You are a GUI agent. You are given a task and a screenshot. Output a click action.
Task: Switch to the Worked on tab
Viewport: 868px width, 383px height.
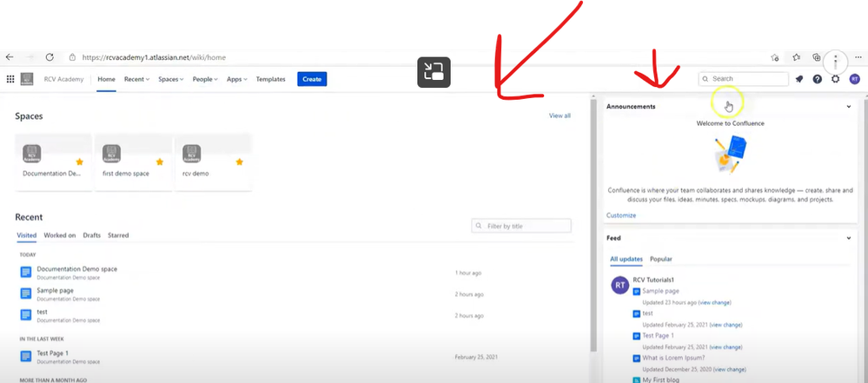[x=60, y=235]
